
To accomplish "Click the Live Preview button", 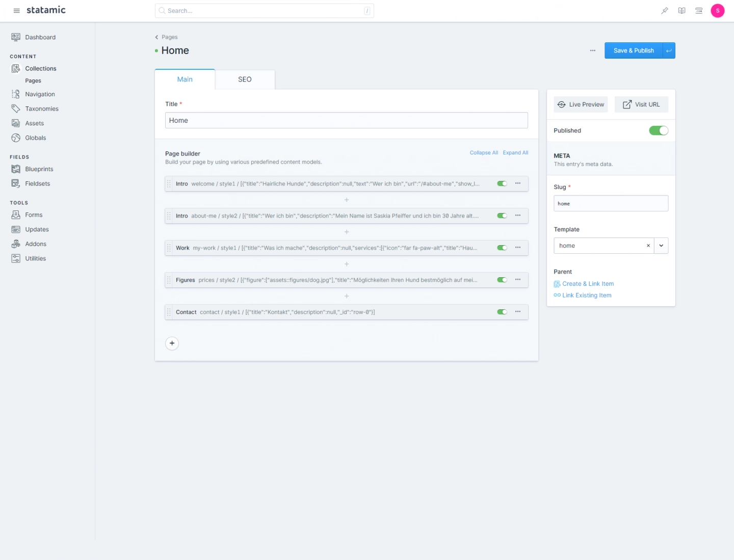I will pyautogui.click(x=581, y=104).
